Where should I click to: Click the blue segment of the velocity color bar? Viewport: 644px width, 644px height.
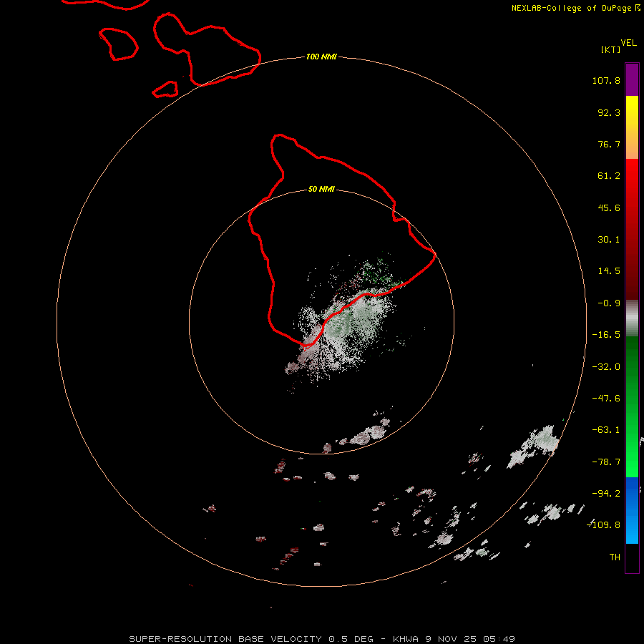point(632,510)
